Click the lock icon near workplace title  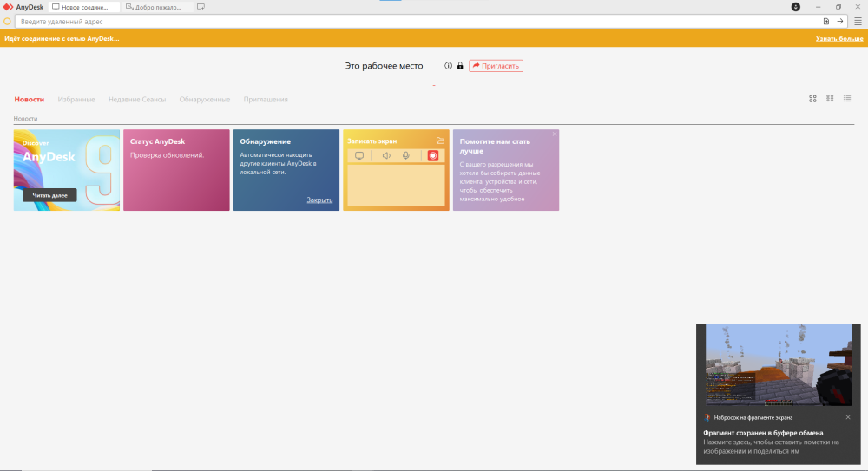pos(460,66)
